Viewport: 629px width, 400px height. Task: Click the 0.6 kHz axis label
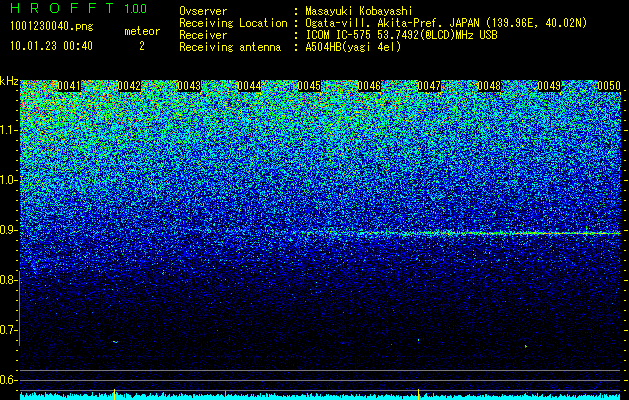coord(9,380)
